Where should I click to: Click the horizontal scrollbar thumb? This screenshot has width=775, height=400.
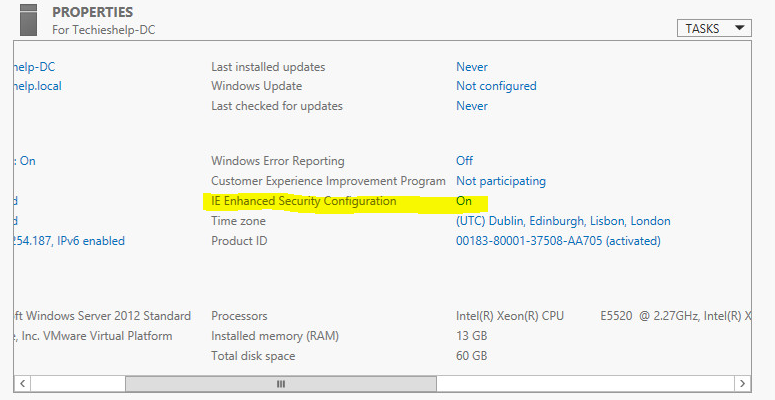coord(281,384)
